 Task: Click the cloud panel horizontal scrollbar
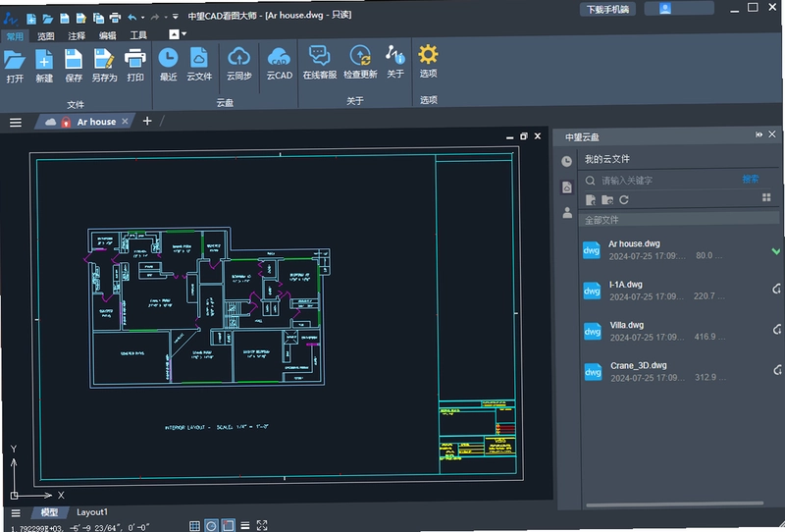pyautogui.click(x=674, y=504)
